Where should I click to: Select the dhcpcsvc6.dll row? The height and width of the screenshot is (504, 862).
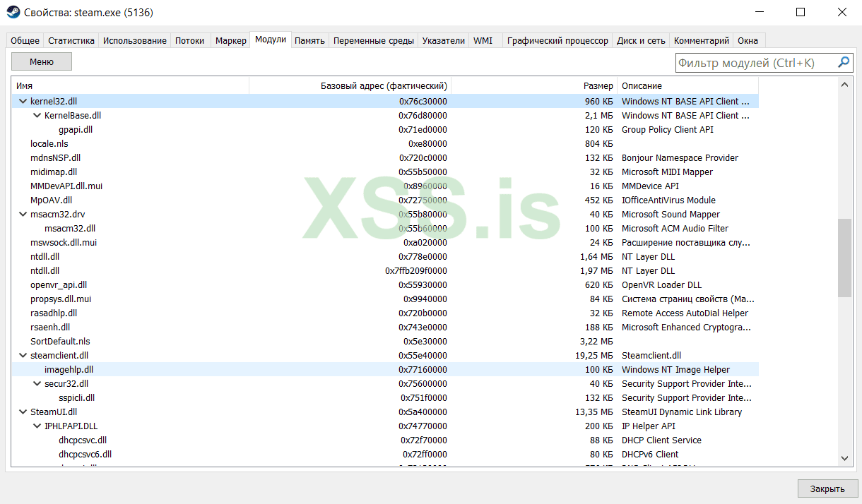pos(385,455)
